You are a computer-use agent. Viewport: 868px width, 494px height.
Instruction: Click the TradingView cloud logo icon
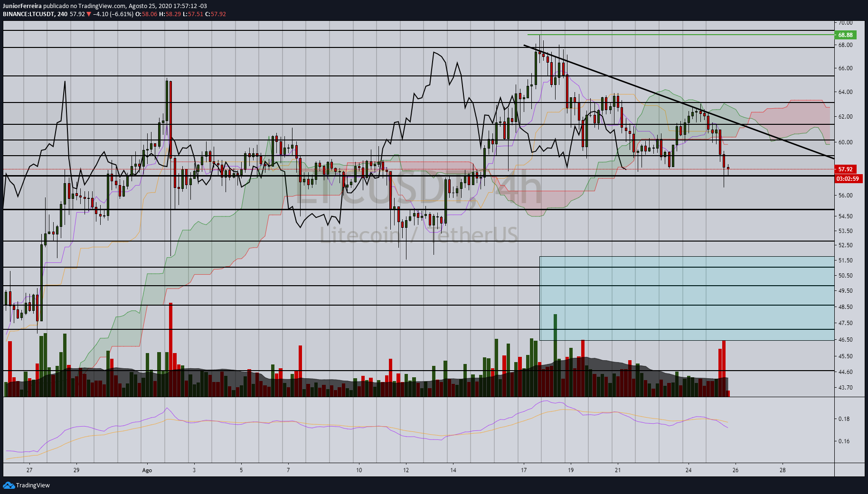[x=9, y=485]
